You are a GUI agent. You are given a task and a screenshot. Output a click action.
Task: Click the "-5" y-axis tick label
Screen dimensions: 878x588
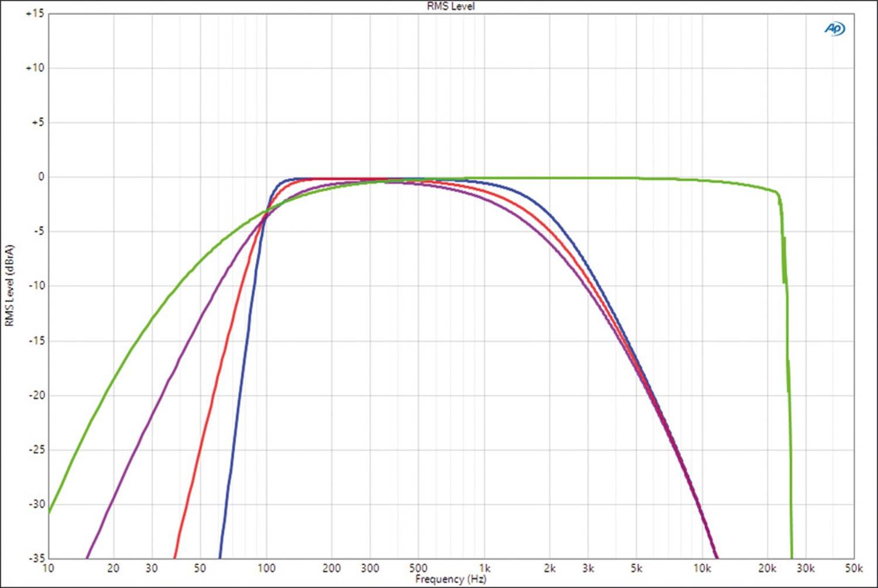click(x=38, y=231)
